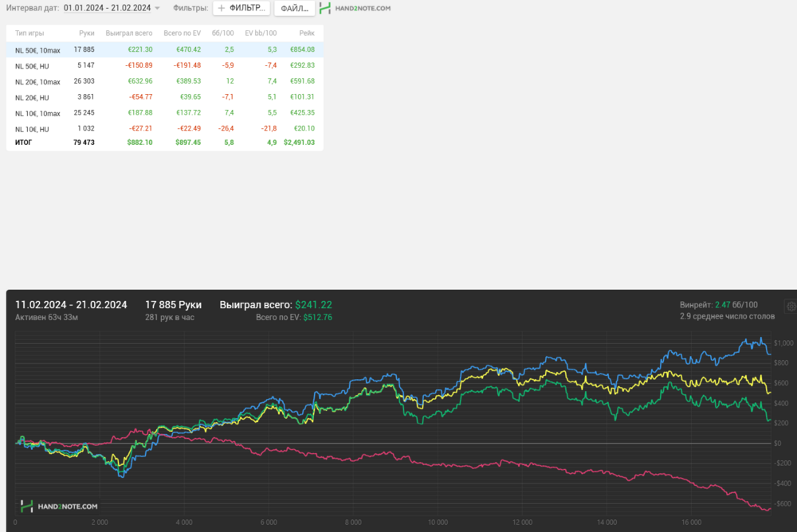Select the NL 20€, HU row
Image resolution: width=797 pixels, height=532 pixels.
click(165, 97)
